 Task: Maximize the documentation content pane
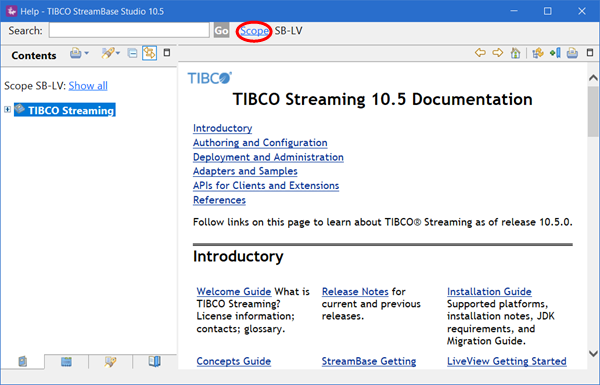pyautogui.click(x=590, y=52)
